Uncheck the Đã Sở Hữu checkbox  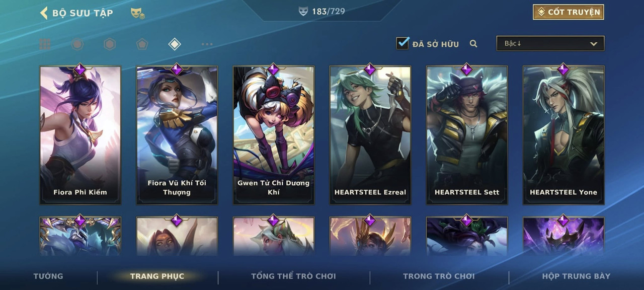pos(403,43)
